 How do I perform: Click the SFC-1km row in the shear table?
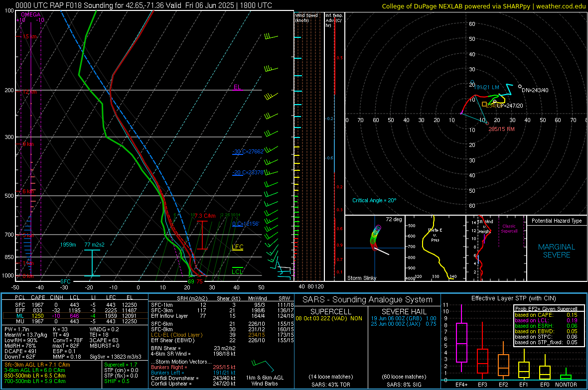[x=222, y=305]
